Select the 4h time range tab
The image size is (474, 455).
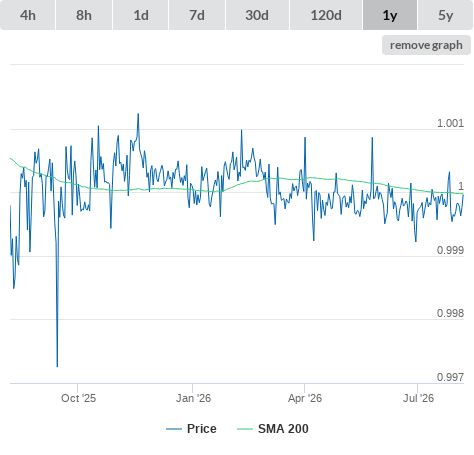[28, 15]
